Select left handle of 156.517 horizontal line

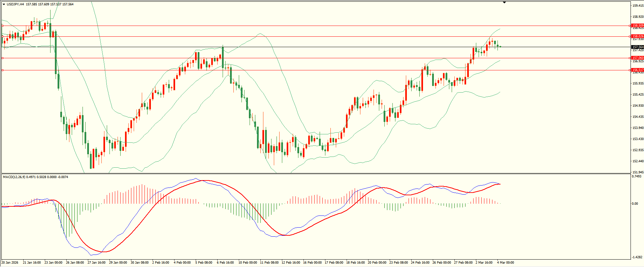(x=2, y=70)
